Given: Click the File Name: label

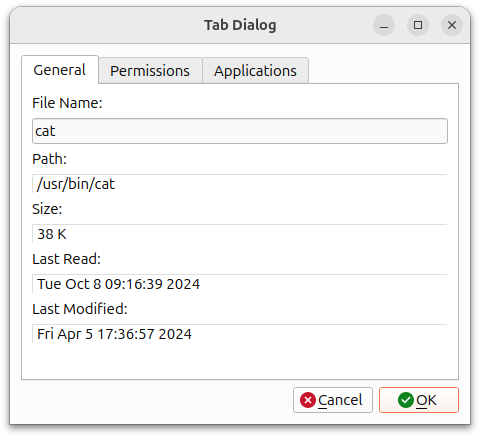Looking at the screenshot, I should tap(67, 103).
